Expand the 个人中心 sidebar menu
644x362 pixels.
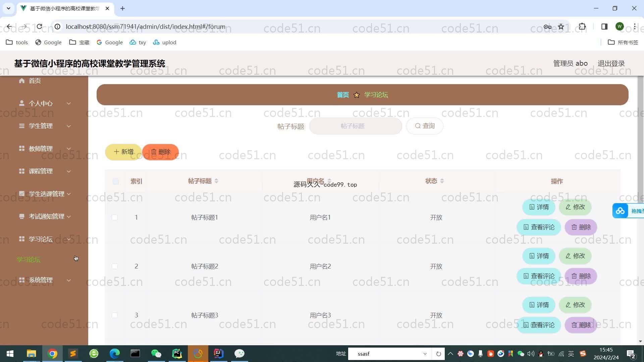pyautogui.click(x=44, y=103)
